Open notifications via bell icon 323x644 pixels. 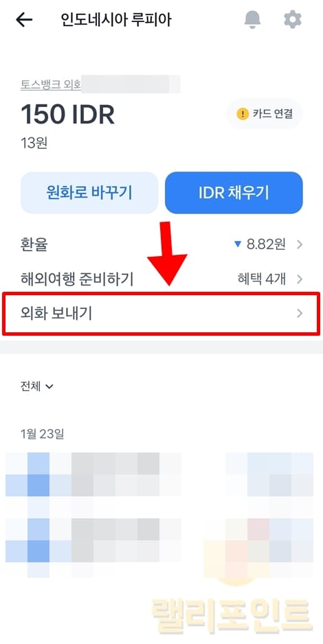(x=252, y=19)
